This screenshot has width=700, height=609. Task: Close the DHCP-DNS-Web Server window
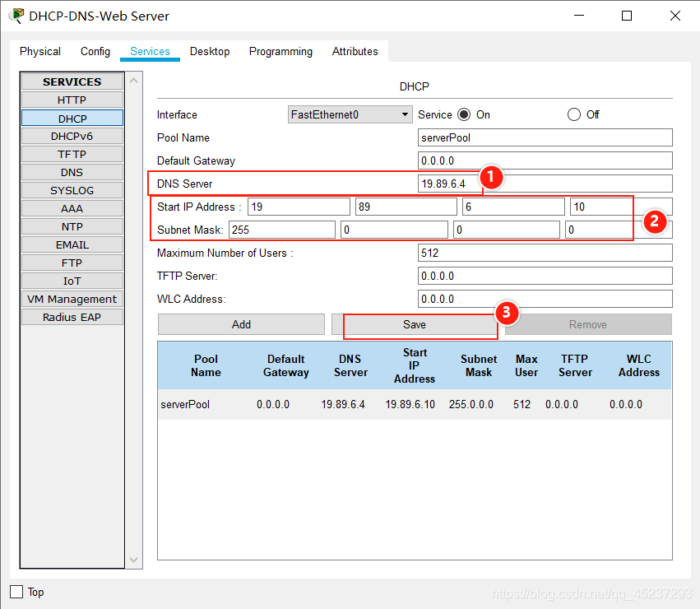675,16
